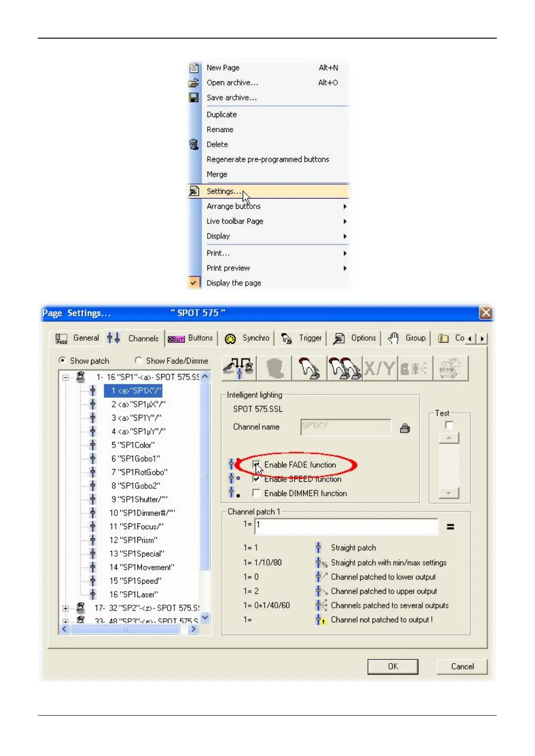Click the padlock icon beside Channel name
The image size is (535, 756).
[405, 428]
